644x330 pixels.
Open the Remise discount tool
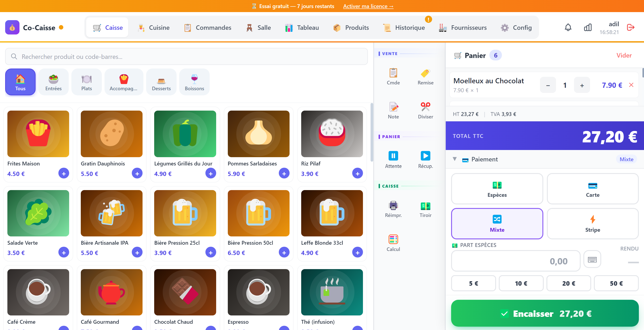coord(425,77)
